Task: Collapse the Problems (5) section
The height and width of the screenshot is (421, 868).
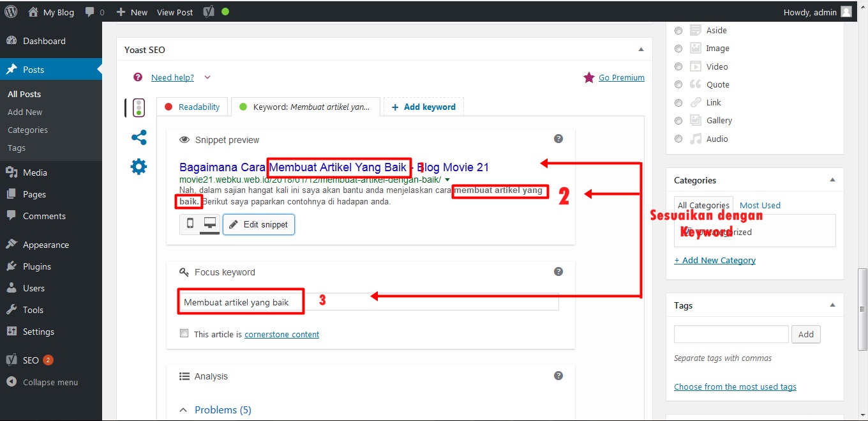Action: click(184, 410)
